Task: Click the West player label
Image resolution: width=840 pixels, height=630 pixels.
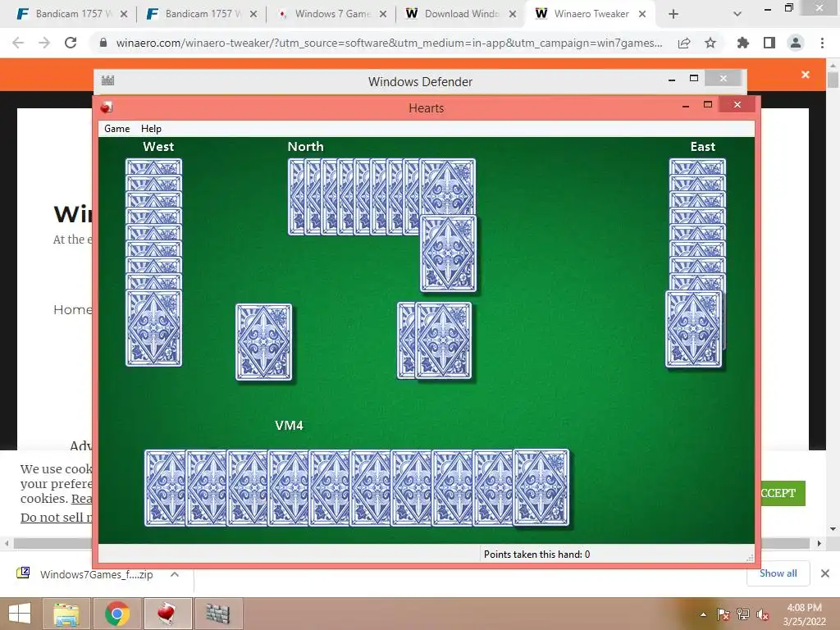Action: pyautogui.click(x=158, y=146)
